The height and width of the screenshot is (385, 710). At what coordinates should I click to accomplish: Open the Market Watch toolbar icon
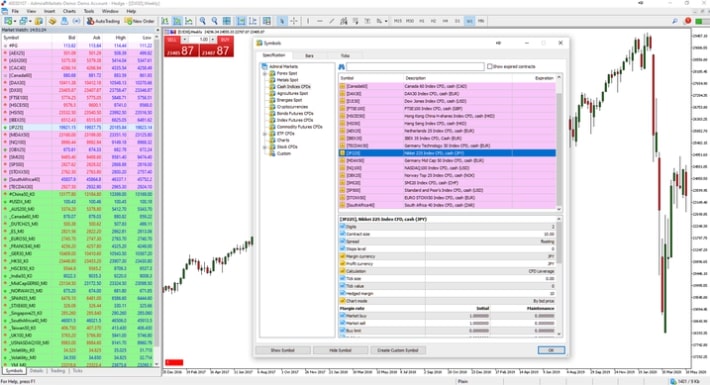tap(39, 21)
